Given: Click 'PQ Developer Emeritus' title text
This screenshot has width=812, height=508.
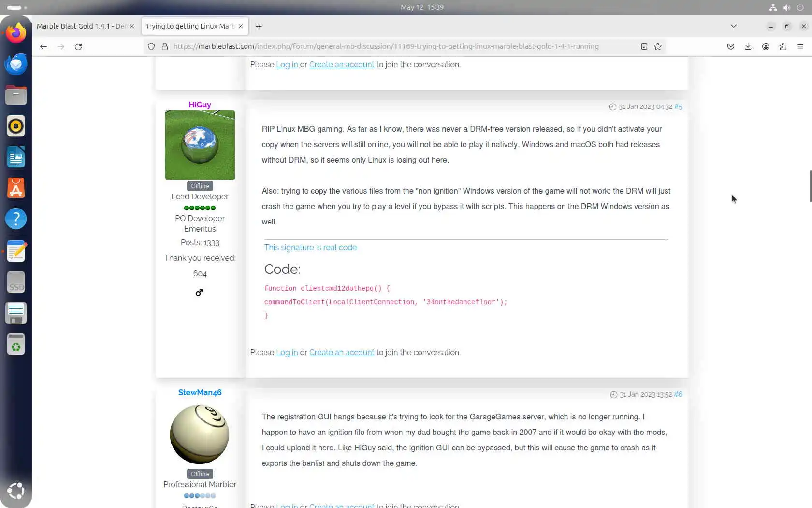Looking at the screenshot, I should (x=200, y=224).
